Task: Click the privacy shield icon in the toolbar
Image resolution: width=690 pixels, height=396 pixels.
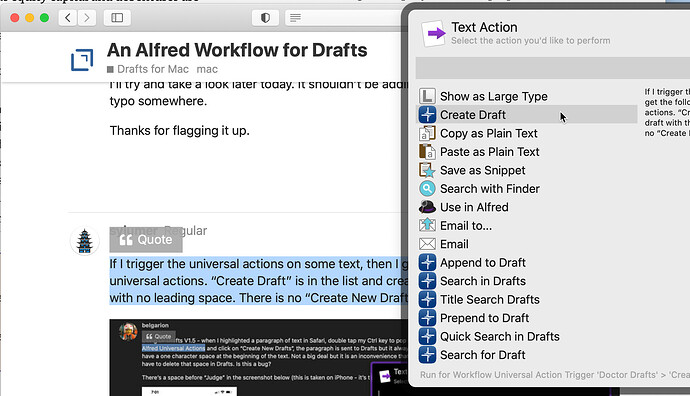Action: pyautogui.click(x=265, y=18)
